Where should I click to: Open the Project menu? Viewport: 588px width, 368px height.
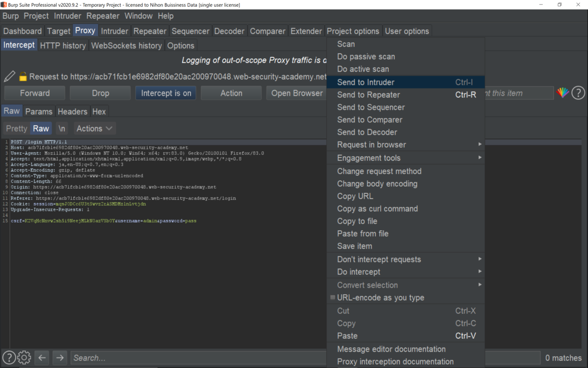pyautogui.click(x=36, y=16)
